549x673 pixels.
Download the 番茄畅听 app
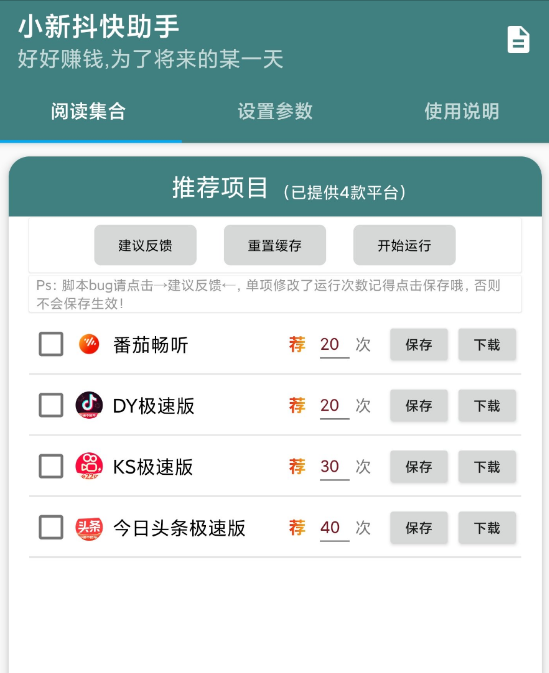[x=487, y=345]
